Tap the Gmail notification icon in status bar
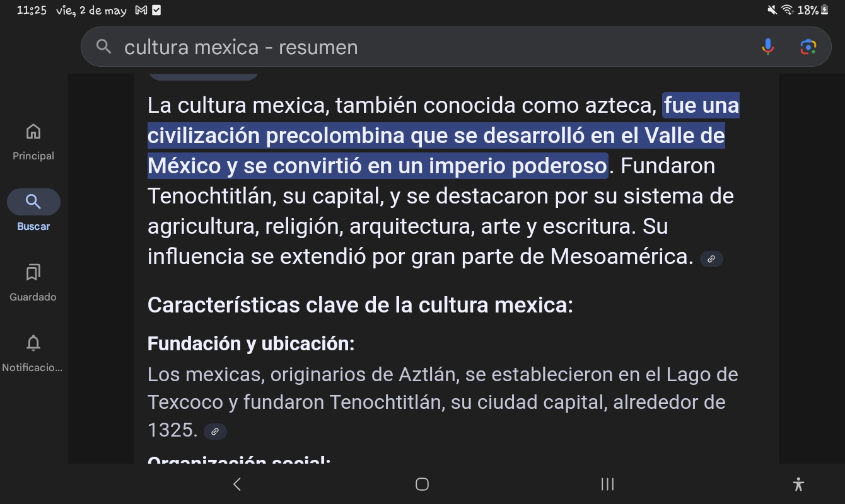Image resolution: width=845 pixels, height=504 pixels. [x=141, y=10]
